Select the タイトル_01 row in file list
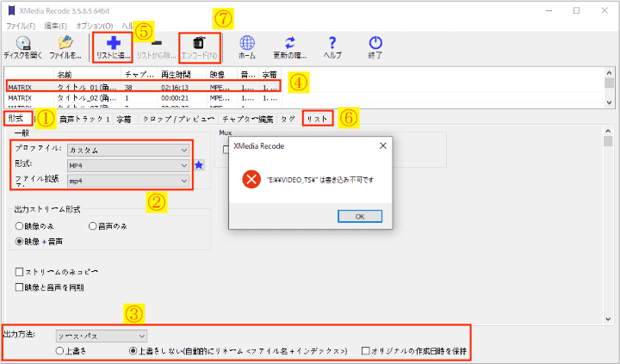The image size is (620, 364). point(144,87)
